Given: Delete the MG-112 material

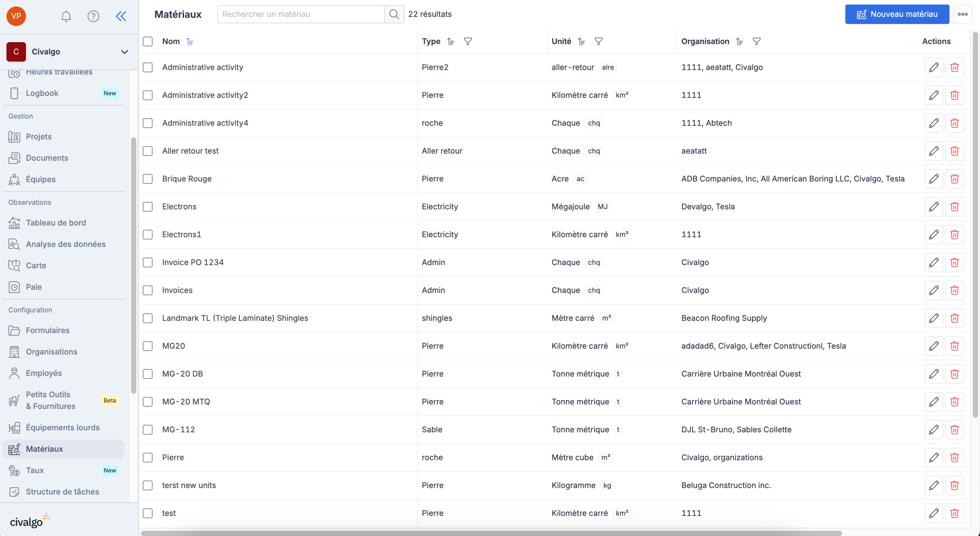Looking at the screenshot, I should (x=954, y=430).
